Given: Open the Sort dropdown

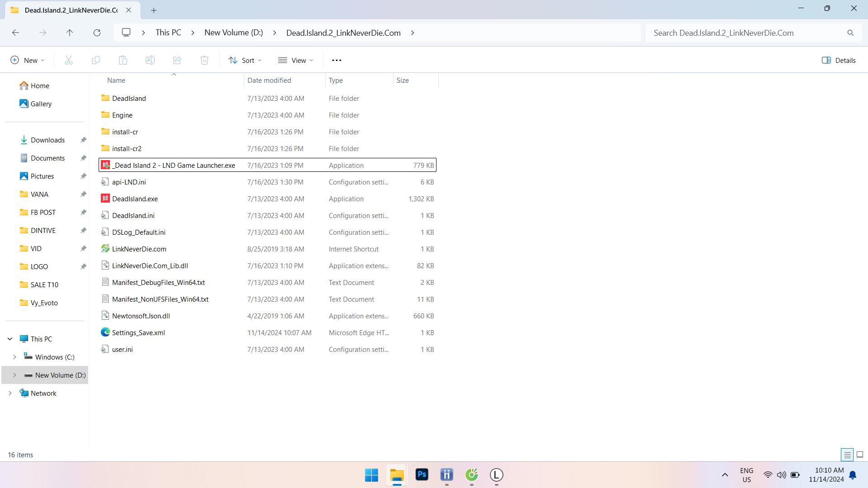Looking at the screenshot, I should [x=245, y=60].
